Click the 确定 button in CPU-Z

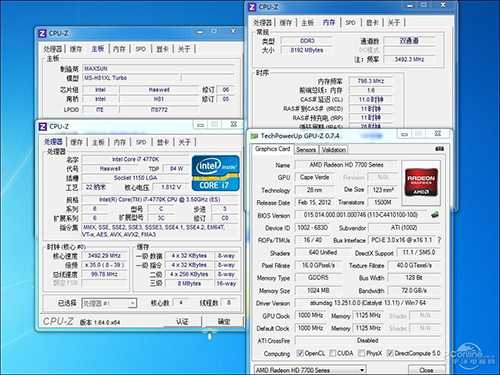click(224, 321)
